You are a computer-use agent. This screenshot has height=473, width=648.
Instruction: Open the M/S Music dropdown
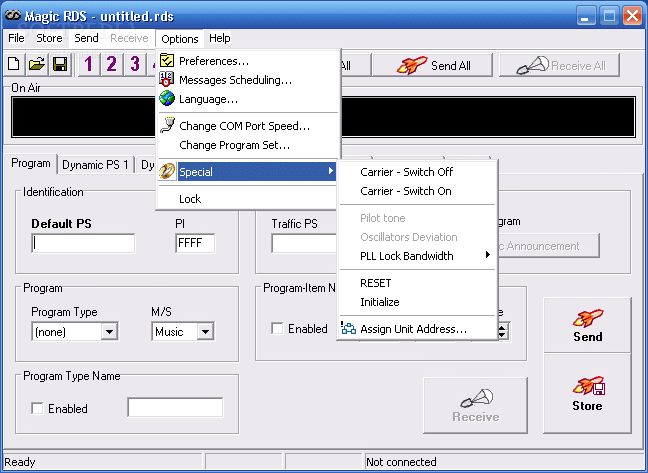pos(205,332)
